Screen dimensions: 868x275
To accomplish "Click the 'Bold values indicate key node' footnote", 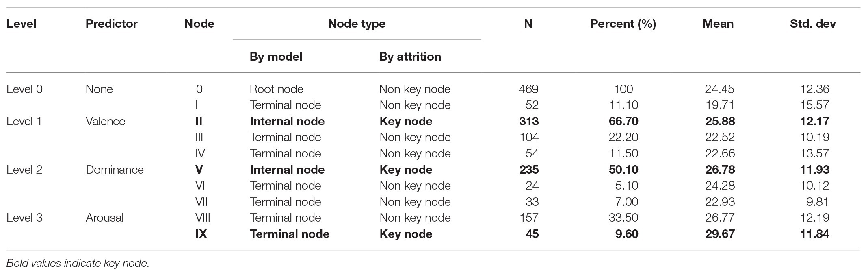I will tap(78, 263).
